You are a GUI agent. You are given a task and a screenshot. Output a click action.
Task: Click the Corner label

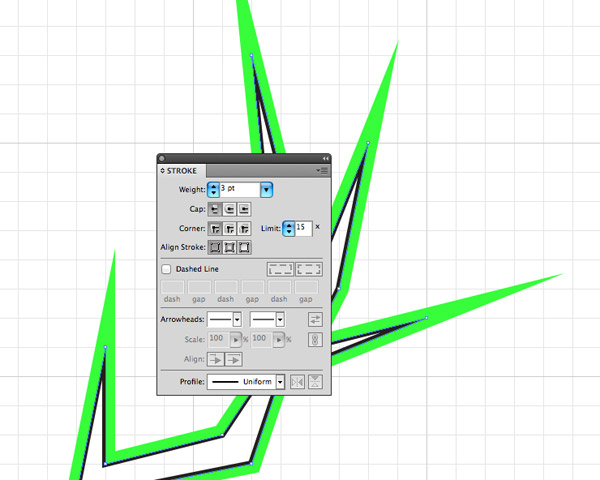[x=192, y=229]
